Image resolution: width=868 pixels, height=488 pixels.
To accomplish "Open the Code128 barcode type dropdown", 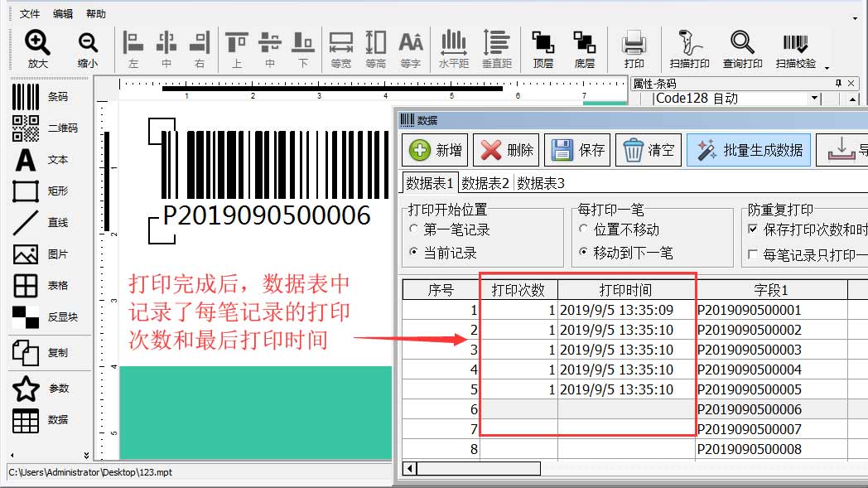I will tap(814, 99).
